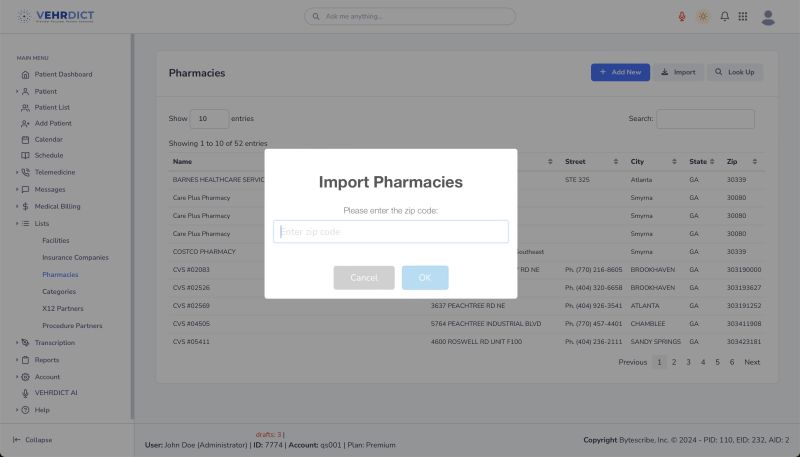Expand the Telemedicine menu chevron

pos(17,172)
